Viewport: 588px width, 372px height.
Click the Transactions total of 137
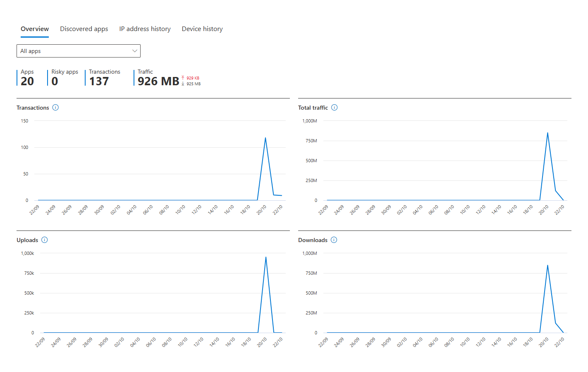[99, 82]
